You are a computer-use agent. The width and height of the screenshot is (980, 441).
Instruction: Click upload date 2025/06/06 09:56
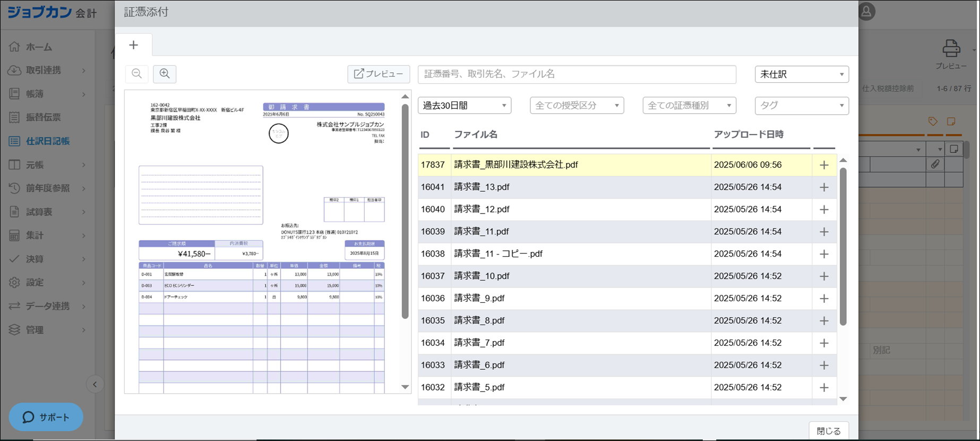pos(747,165)
